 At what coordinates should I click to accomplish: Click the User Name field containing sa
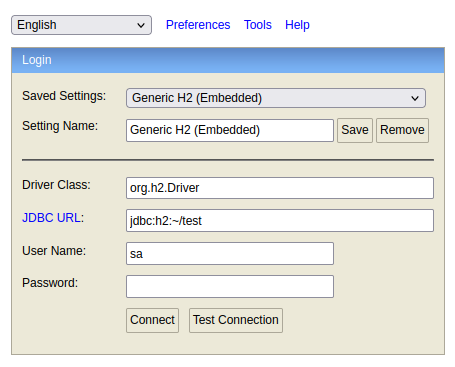coord(230,254)
